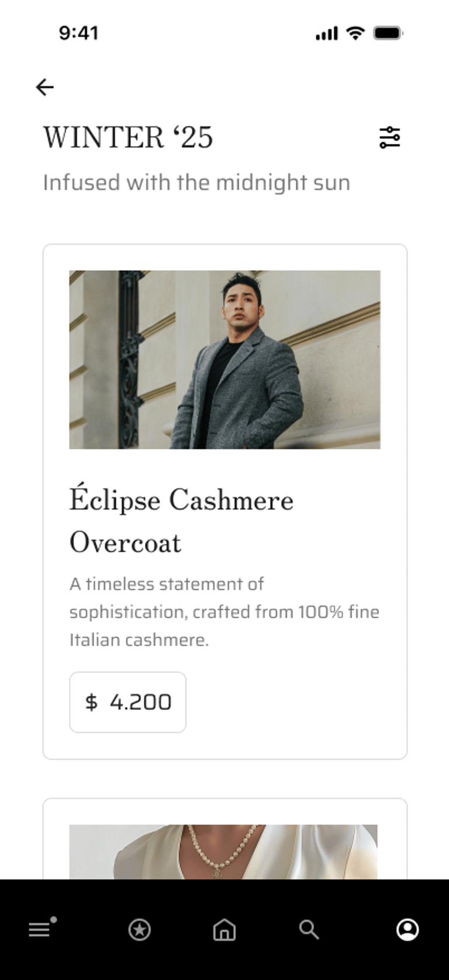Tap the cellular signal bars icon
The height and width of the screenshot is (980, 449).
(x=327, y=33)
